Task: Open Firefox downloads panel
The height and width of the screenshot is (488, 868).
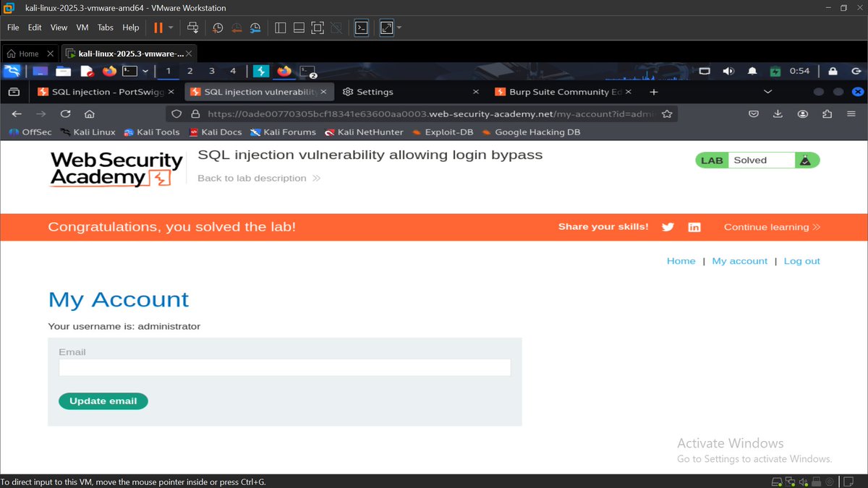Action: [778, 114]
